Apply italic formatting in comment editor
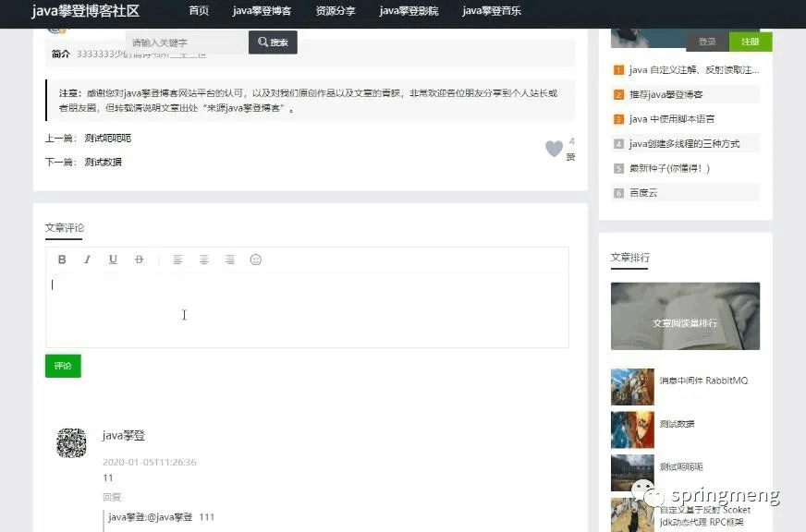The width and height of the screenshot is (806, 532). point(88,260)
